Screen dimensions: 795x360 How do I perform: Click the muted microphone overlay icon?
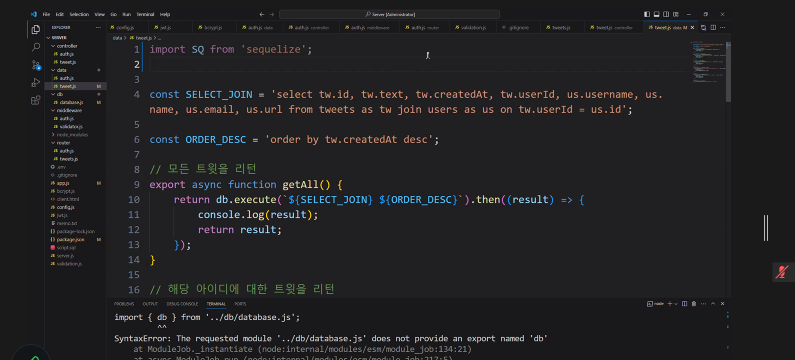point(783,272)
